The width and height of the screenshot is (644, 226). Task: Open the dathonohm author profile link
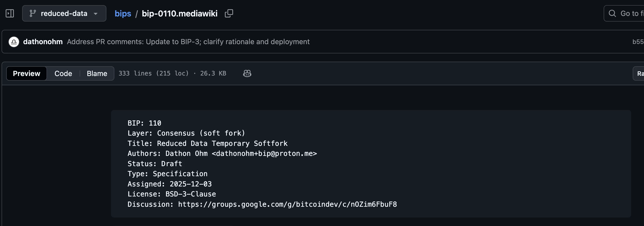pyautogui.click(x=43, y=42)
